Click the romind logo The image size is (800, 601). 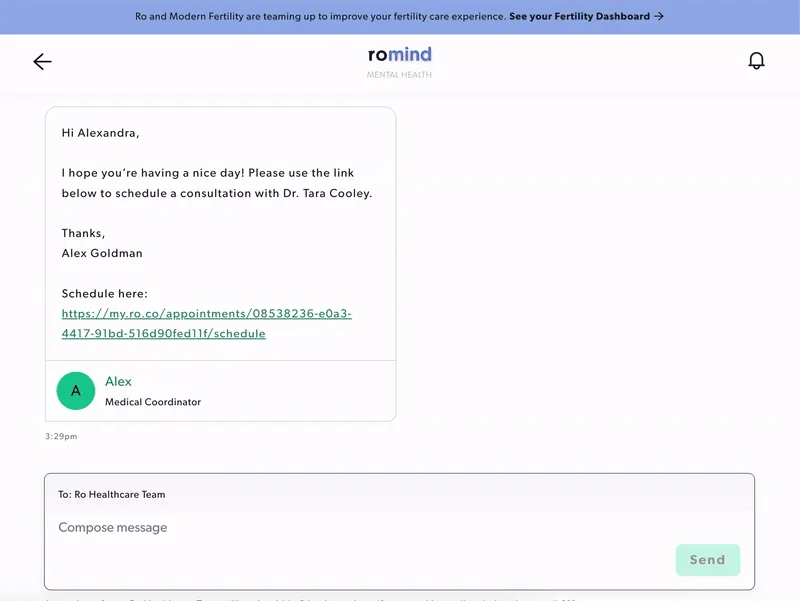tap(399, 55)
